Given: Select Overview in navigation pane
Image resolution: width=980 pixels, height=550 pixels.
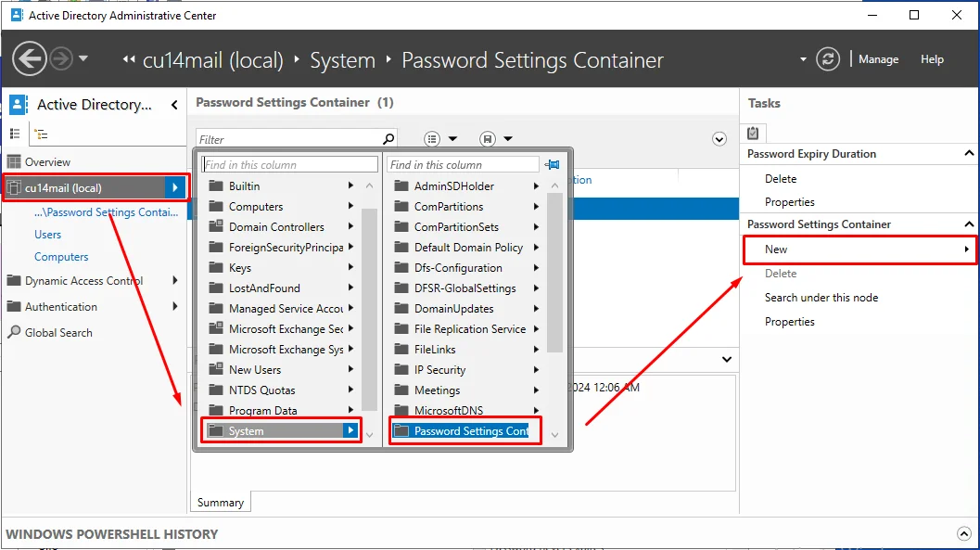Looking at the screenshot, I should click(x=47, y=162).
